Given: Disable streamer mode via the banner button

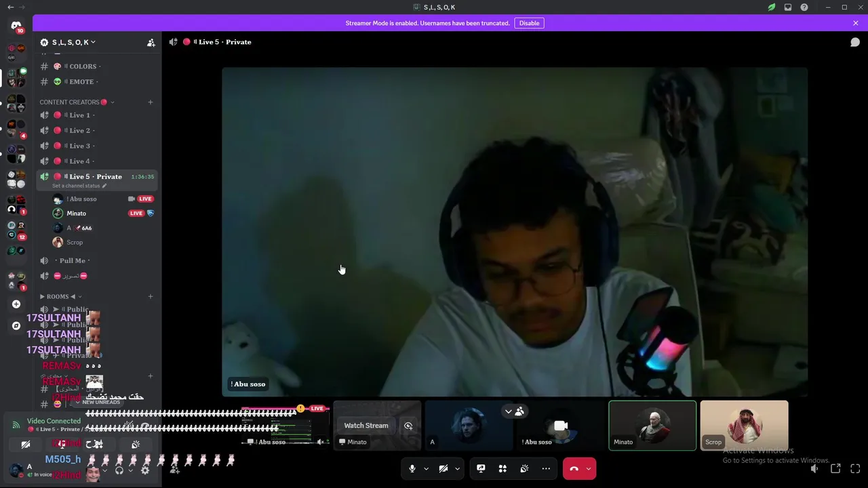Looking at the screenshot, I should coord(529,23).
